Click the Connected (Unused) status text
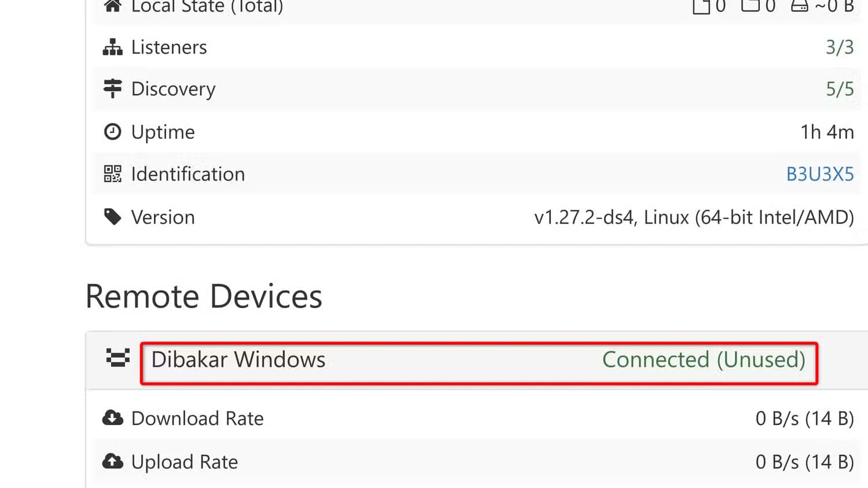Viewport: 868px width, 488px height. [x=704, y=360]
